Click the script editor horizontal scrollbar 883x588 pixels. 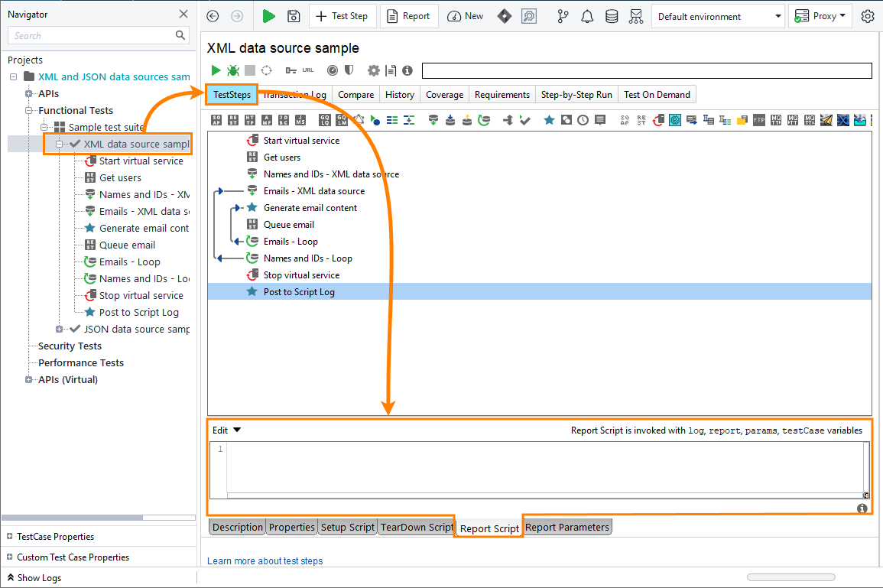[x=545, y=495]
